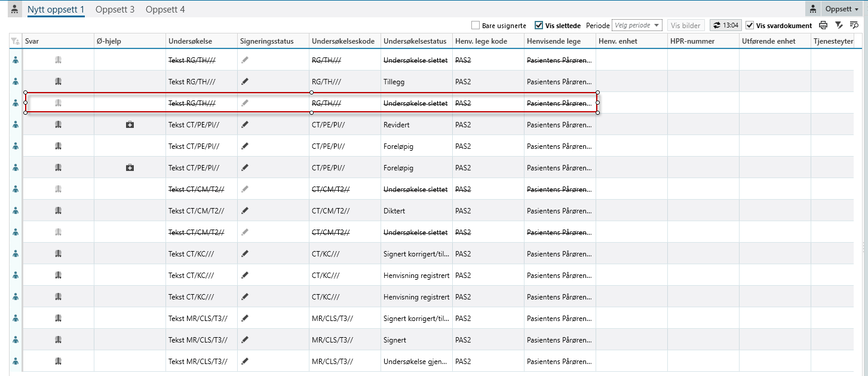The width and height of the screenshot is (868, 376).
Task: Click the pencil signing icon on the Tillegg row
Action: pos(244,81)
